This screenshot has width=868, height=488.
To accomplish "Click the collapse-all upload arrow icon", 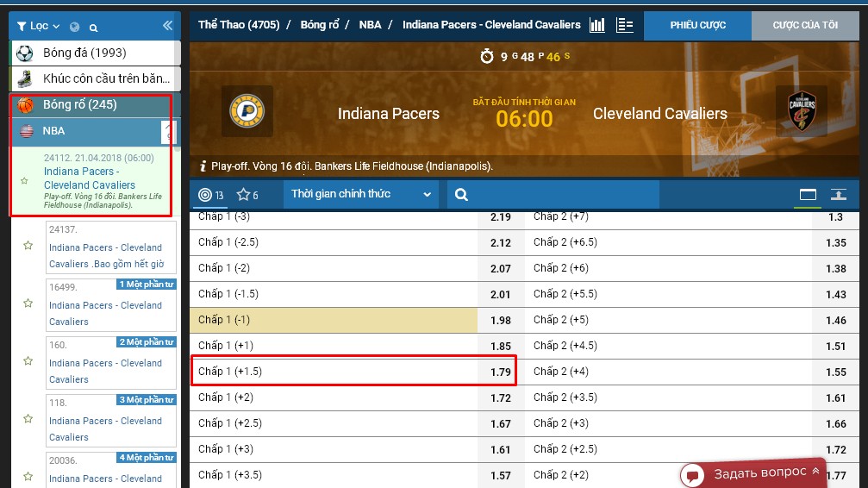I will 839,195.
